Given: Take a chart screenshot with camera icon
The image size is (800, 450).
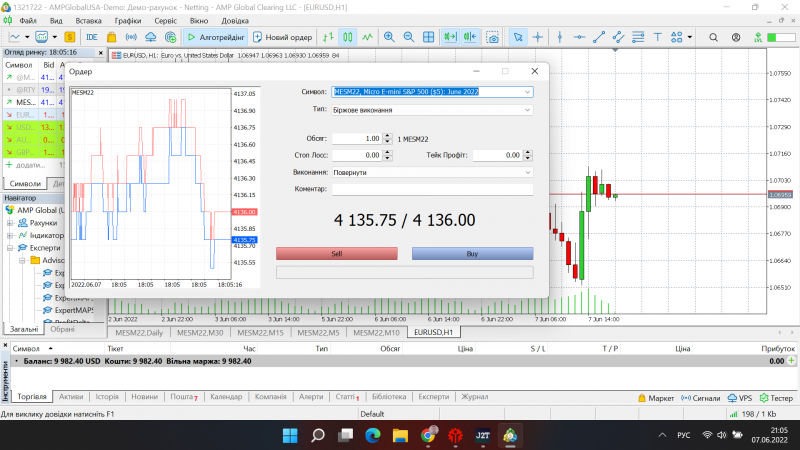Looking at the screenshot, I should pos(492,37).
